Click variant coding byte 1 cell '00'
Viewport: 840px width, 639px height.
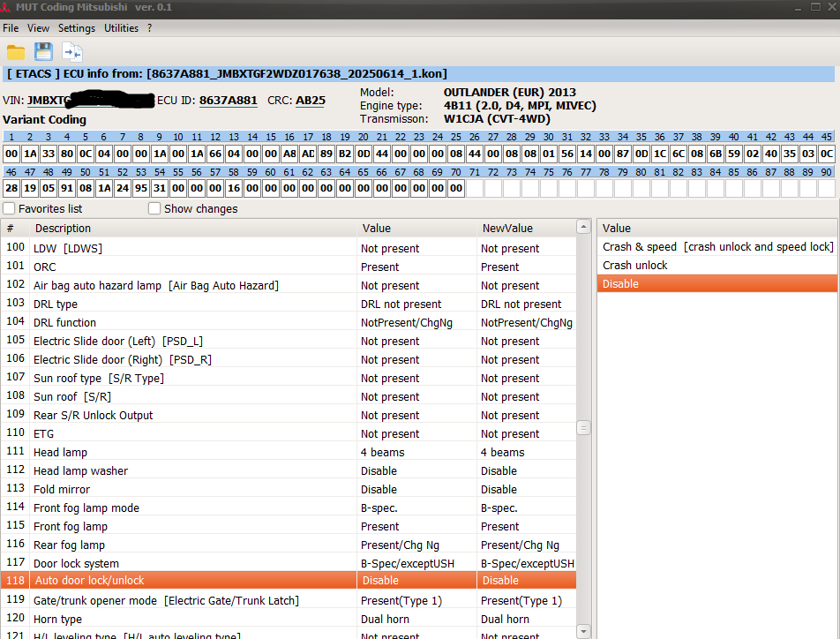click(11, 154)
